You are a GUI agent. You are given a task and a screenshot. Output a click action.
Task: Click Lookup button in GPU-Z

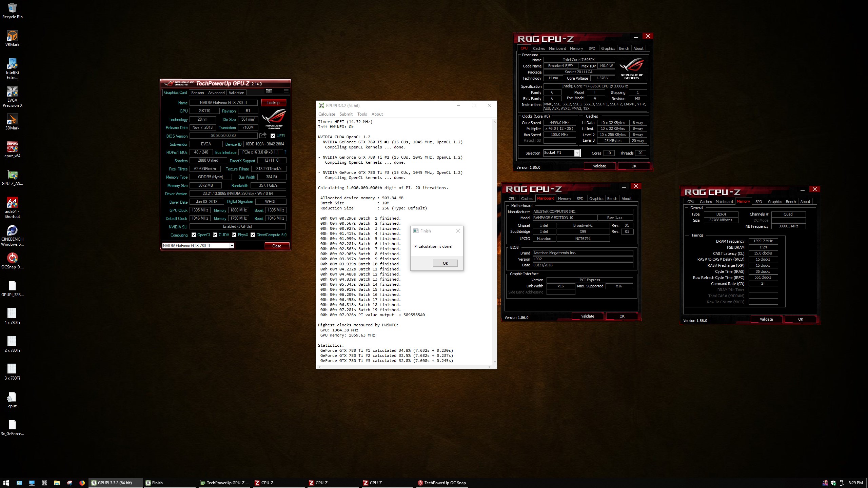[x=273, y=103]
